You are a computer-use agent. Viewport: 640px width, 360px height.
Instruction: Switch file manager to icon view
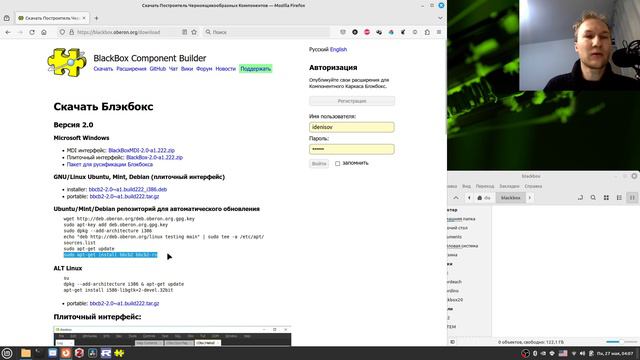606,198
